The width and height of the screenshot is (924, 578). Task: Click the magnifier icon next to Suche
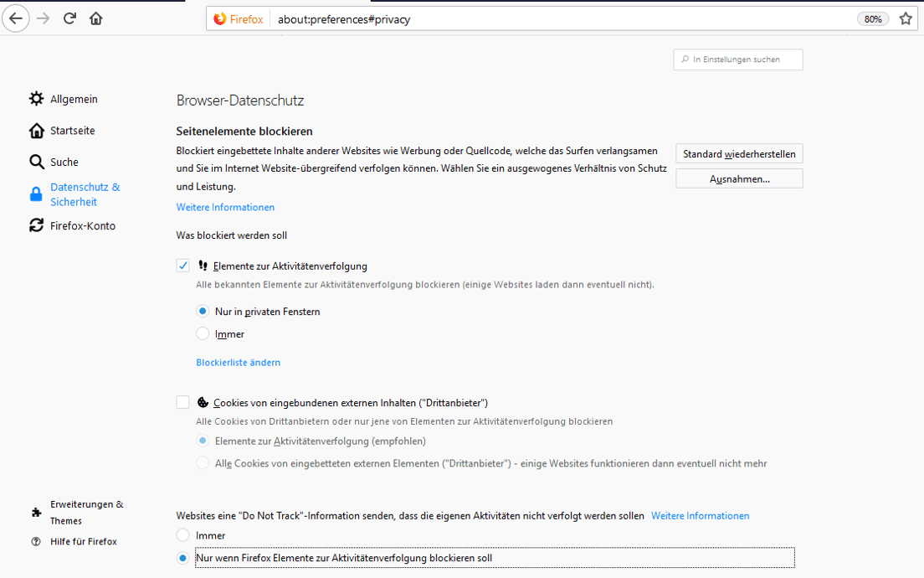point(37,162)
